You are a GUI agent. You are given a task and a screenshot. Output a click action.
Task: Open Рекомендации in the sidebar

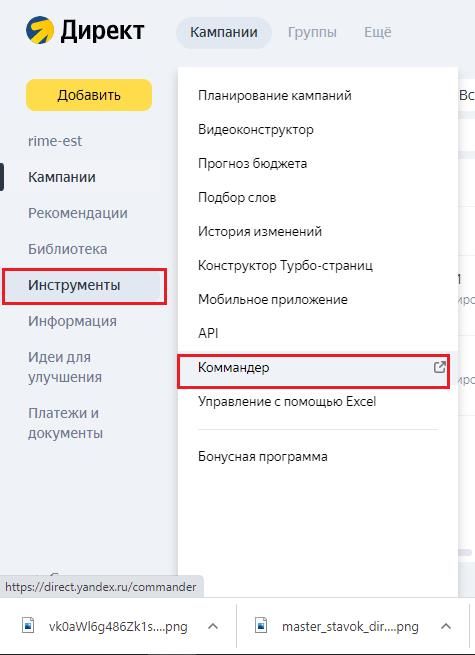coord(78,213)
